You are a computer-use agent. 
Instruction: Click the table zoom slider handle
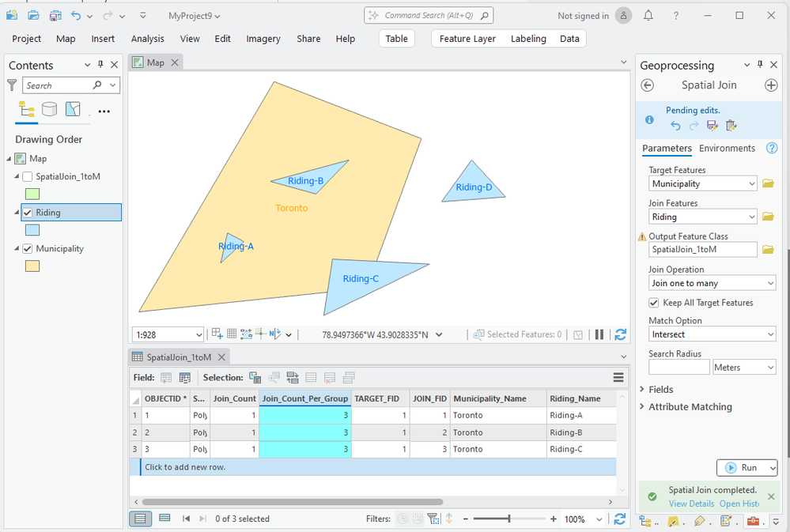[x=508, y=519]
